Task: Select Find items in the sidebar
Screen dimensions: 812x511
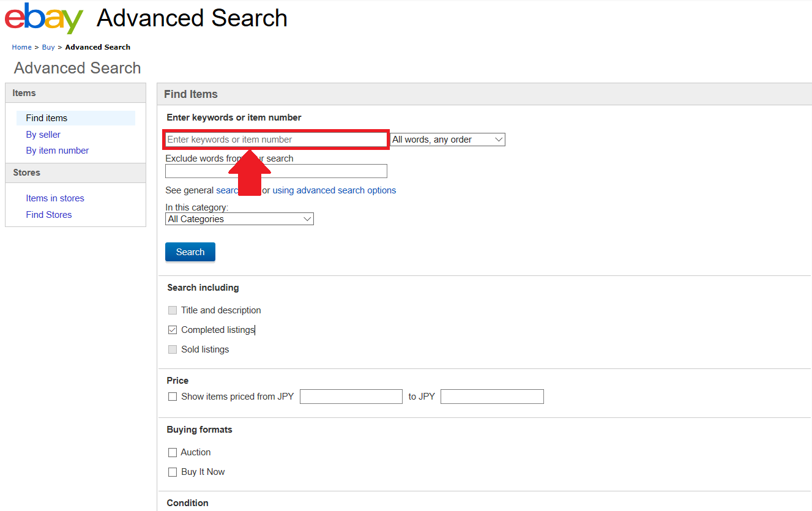Action: 76,118
